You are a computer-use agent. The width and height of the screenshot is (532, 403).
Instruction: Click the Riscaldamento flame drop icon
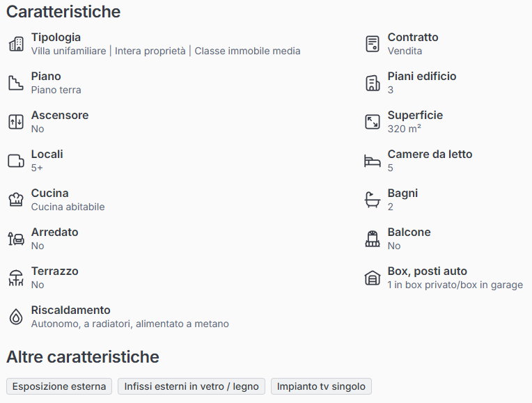[x=16, y=317]
